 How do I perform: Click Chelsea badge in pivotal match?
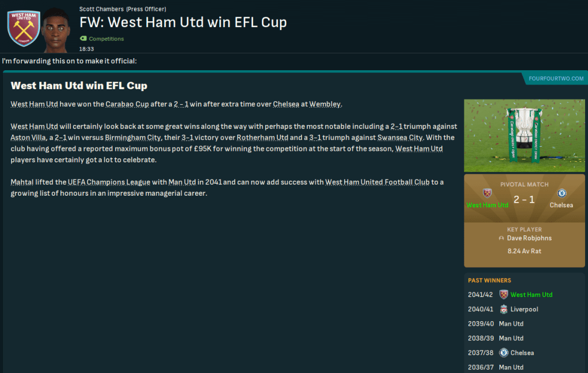(562, 193)
